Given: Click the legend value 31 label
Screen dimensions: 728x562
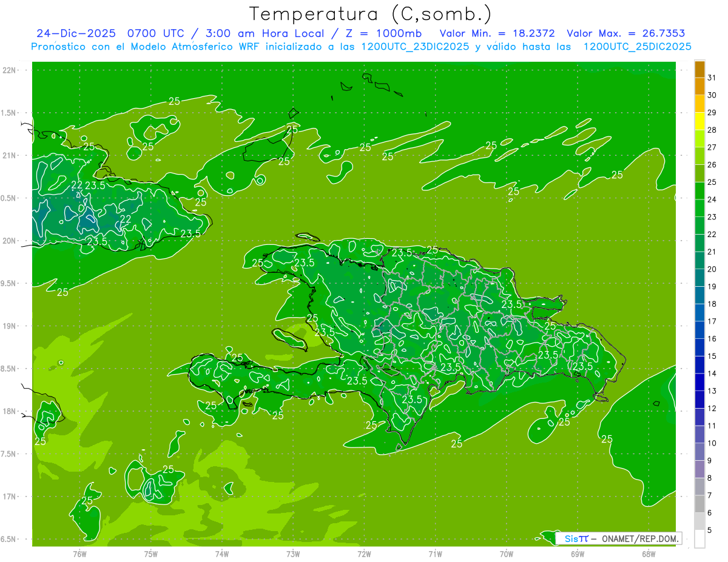Looking at the screenshot, I should 712,78.
